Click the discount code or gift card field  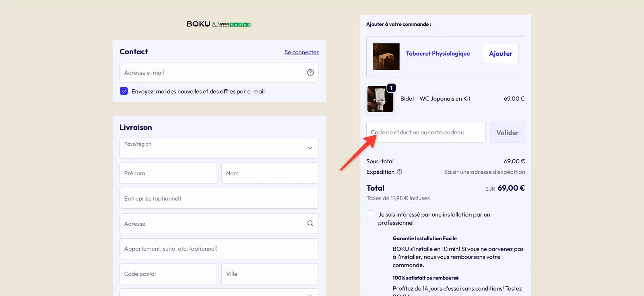point(426,132)
